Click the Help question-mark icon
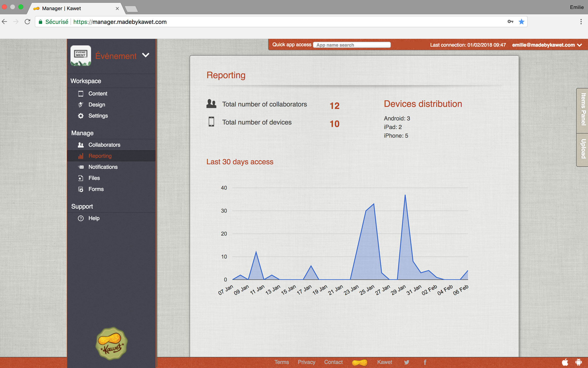 (x=80, y=218)
